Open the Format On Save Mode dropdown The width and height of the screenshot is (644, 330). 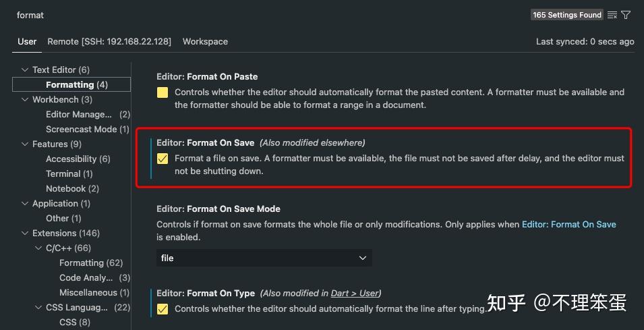[264, 258]
